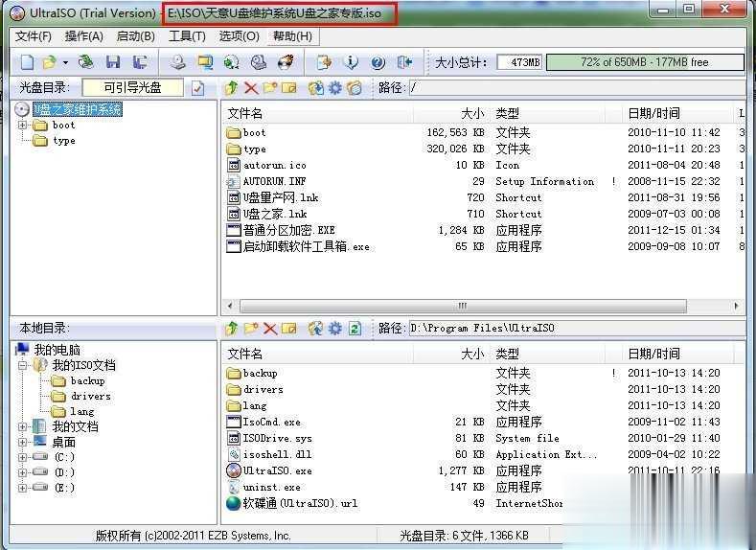The width and height of the screenshot is (756, 550).
Task: Click the right arrow of image list horizontal scrollbar
Action: pyautogui.click(x=736, y=306)
